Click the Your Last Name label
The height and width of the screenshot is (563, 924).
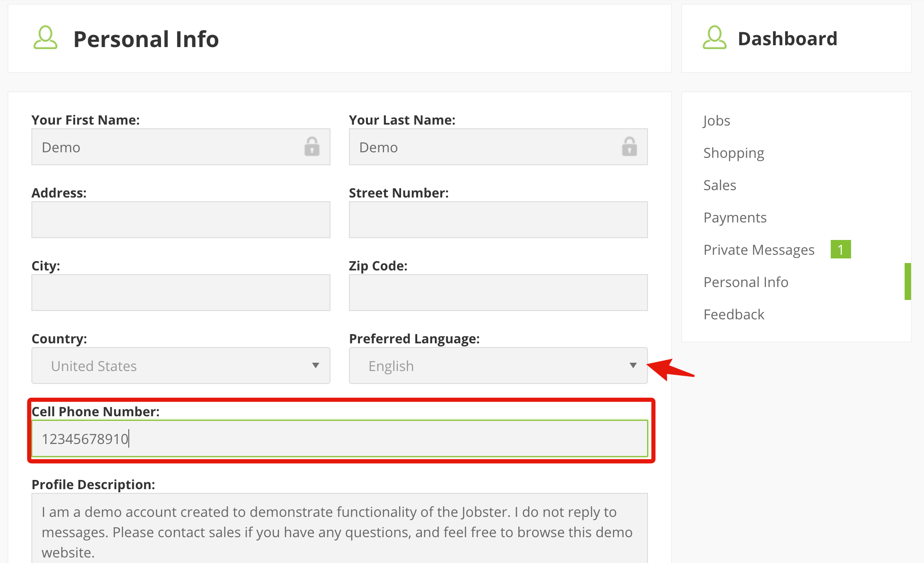[x=402, y=120]
